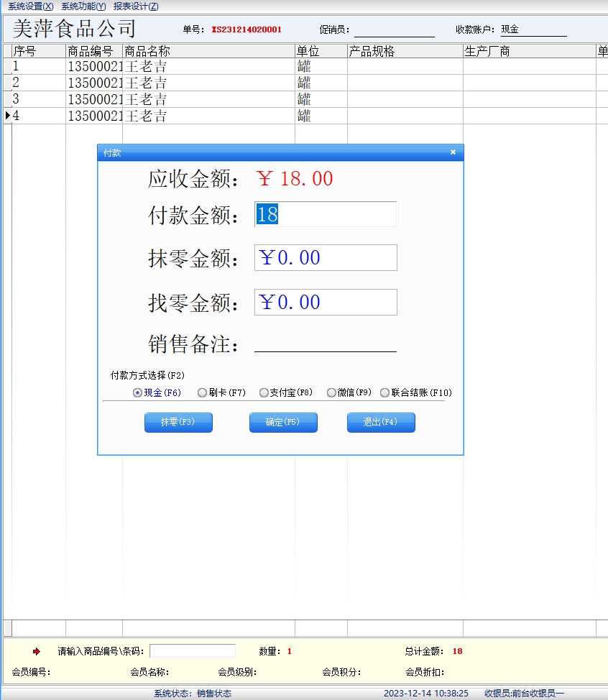Click the red arrow icon beside barcode prompt
The width and height of the screenshot is (608, 700).
[37, 652]
